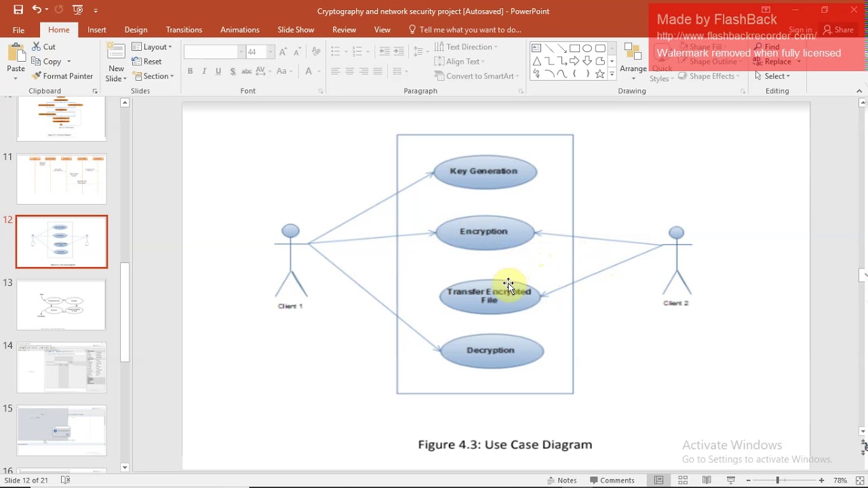Click the Tell me what you want search box
The width and height of the screenshot is (868, 488).
(x=465, y=30)
